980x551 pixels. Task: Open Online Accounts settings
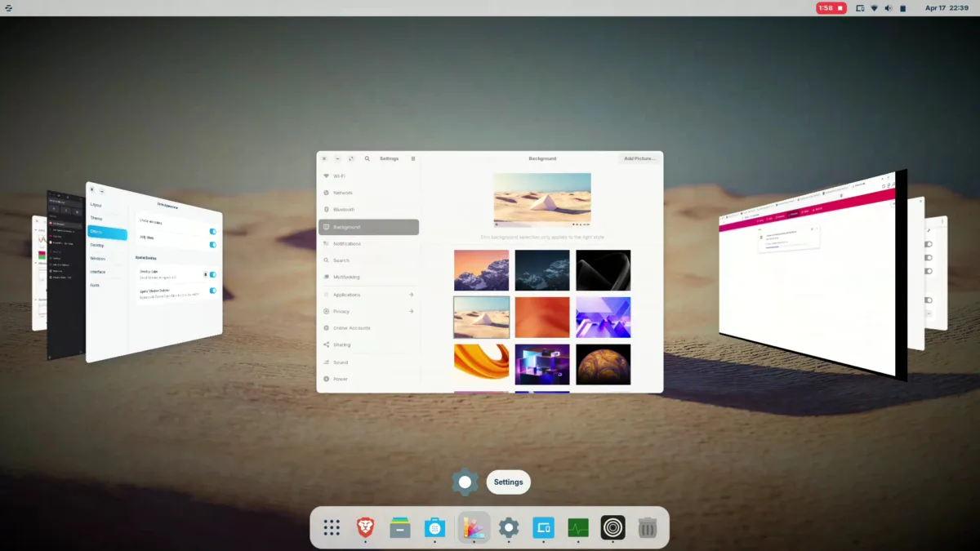tap(368, 328)
